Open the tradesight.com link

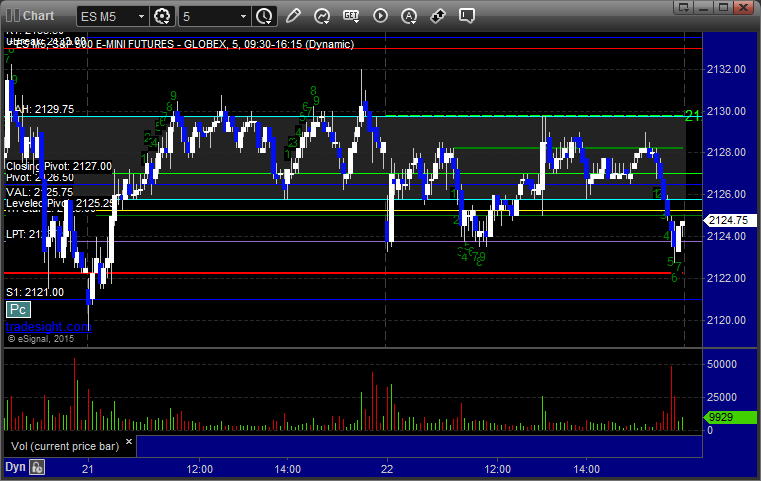(x=48, y=326)
